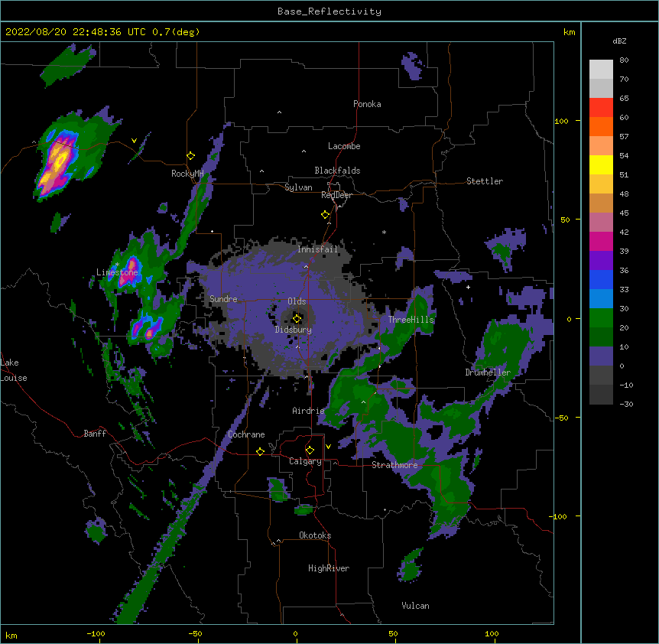659x644 pixels.
Task: Pick the magenta 39-42 dBZ legend swatch
Action: coord(601,241)
